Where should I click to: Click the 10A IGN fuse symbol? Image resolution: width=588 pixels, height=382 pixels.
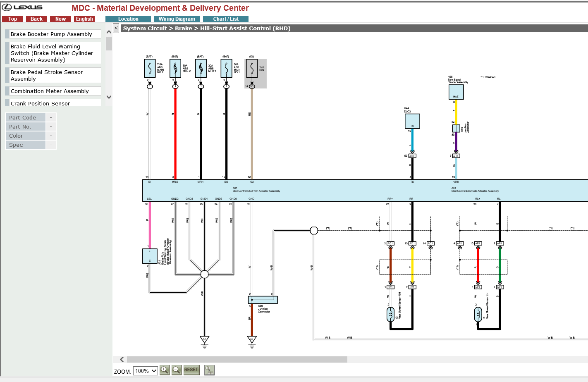[x=252, y=68]
